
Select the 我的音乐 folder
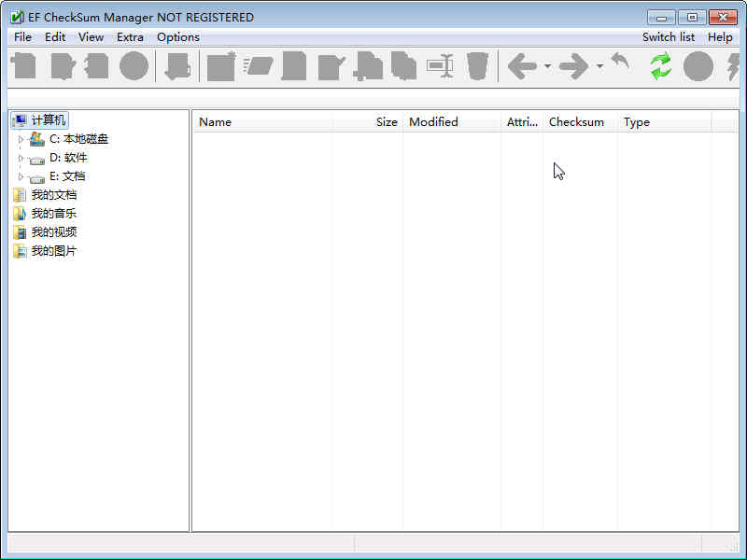coord(54,214)
